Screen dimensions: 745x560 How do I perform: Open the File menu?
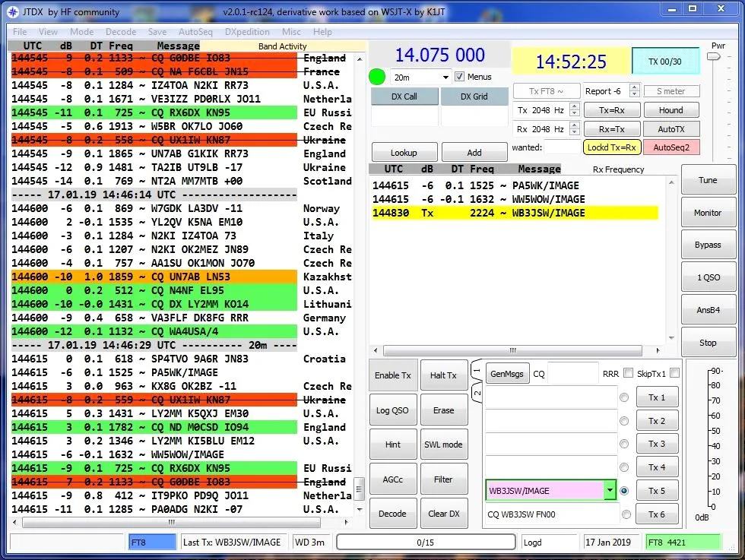[x=20, y=32]
